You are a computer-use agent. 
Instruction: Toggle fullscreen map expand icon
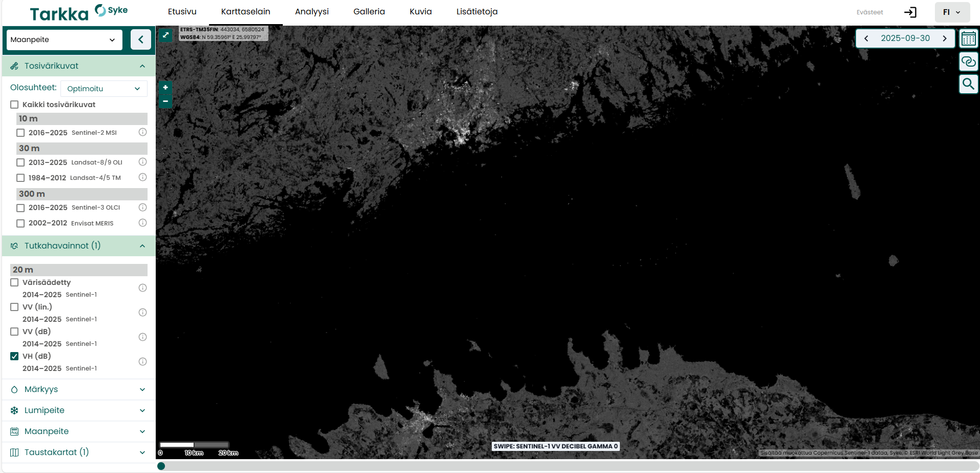click(x=165, y=35)
